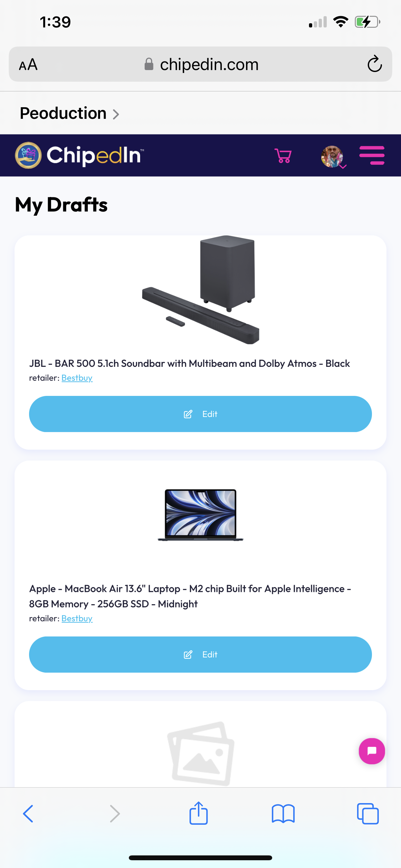The width and height of the screenshot is (401, 868).
Task: Open the AA reader options menu
Action: coord(28,64)
